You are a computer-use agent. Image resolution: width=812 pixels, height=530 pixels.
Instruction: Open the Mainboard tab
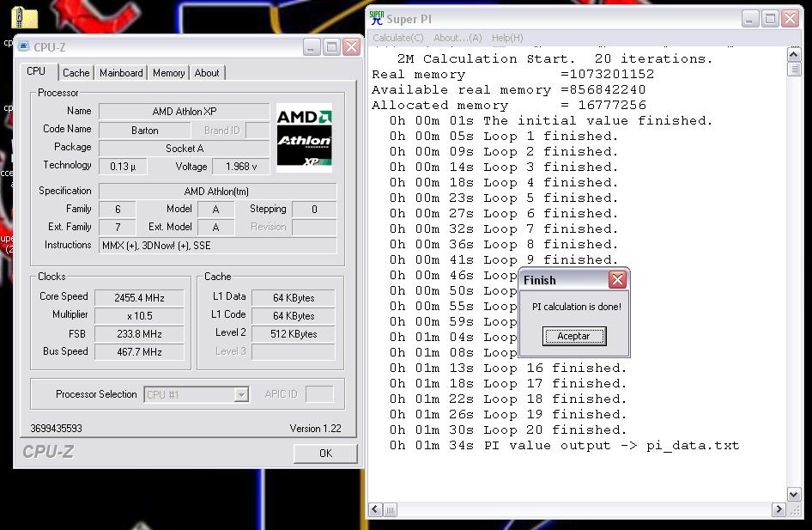click(x=121, y=73)
